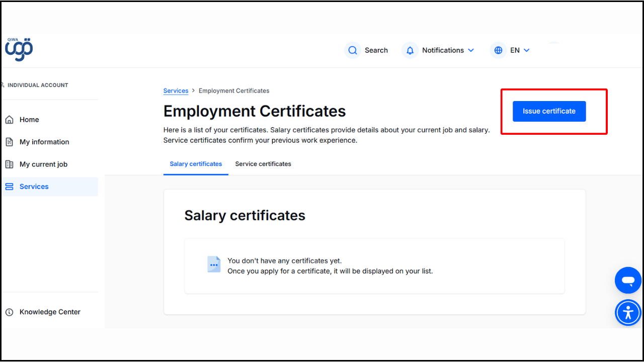
Task: Click the My information document icon
Action: click(9, 142)
